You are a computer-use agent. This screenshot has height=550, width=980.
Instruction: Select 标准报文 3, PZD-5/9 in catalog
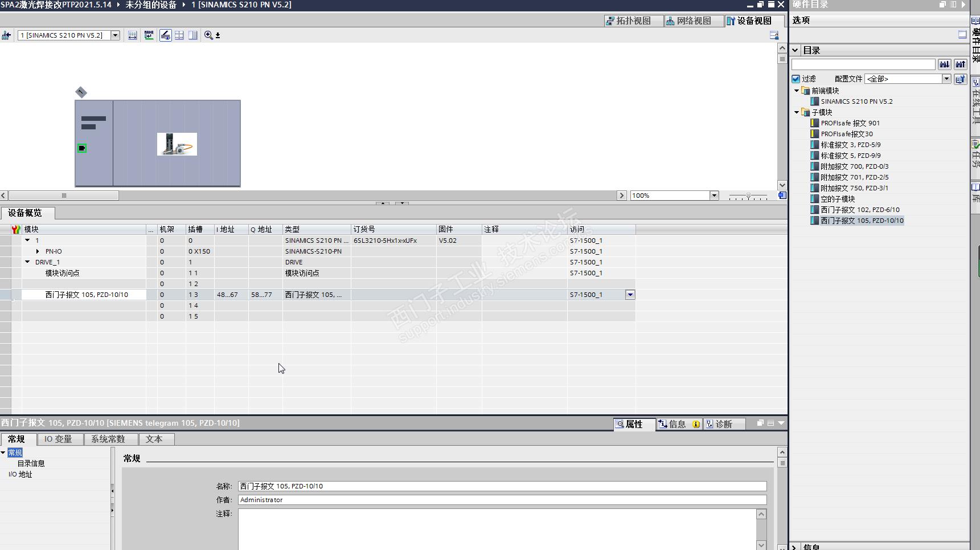tap(850, 145)
